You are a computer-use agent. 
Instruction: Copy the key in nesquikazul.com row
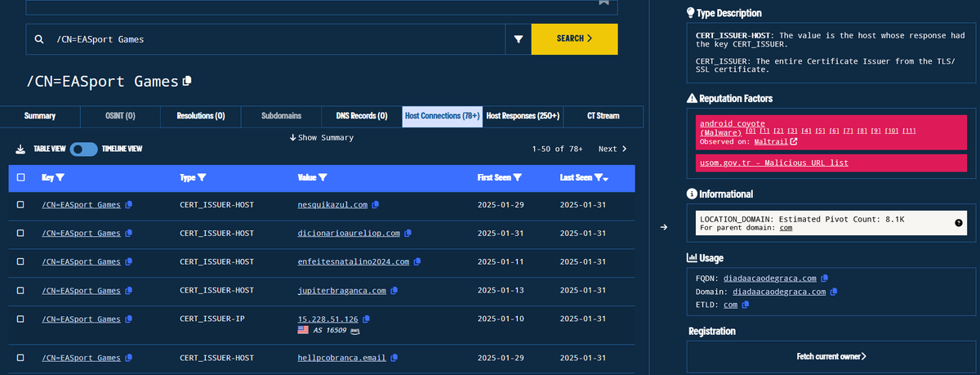(x=129, y=204)
